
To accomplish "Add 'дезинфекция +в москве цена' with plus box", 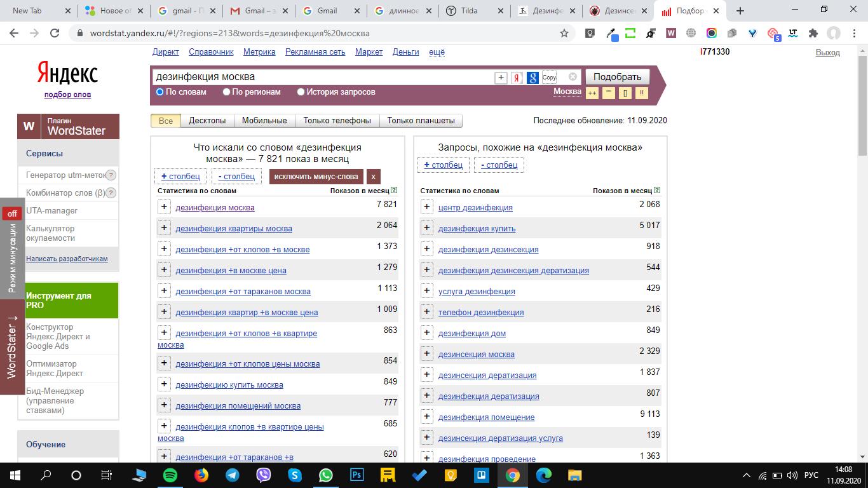I will tap(164, 269).
